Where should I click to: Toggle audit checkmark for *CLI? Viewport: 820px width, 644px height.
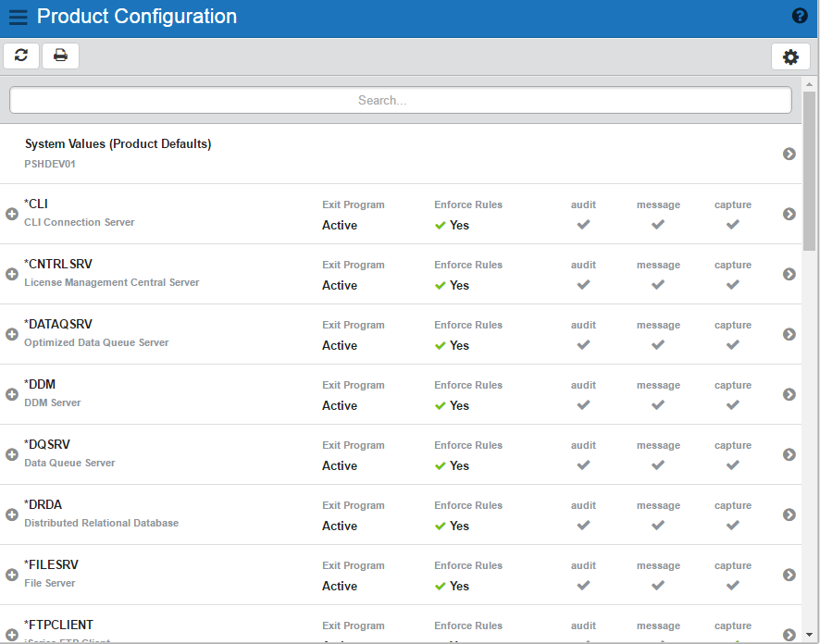(583, 224)
